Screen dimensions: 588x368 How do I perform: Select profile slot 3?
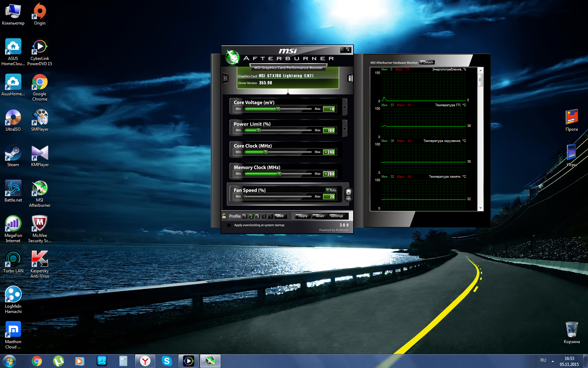pos(258,216)
